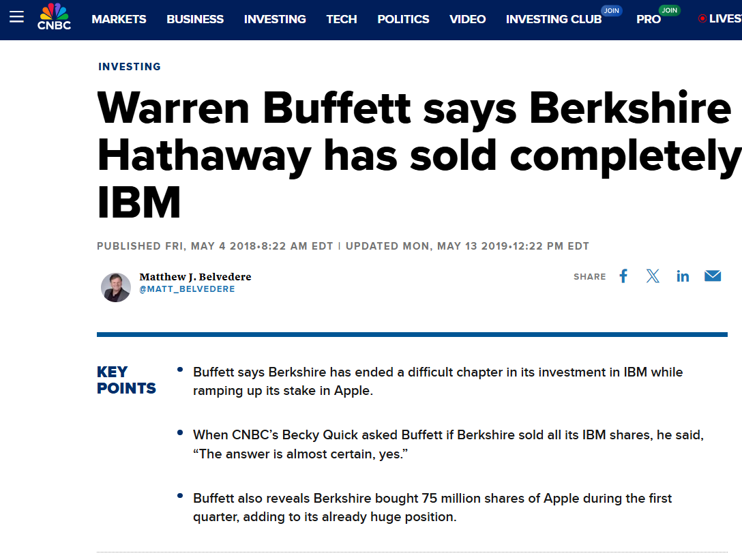Open the @MATT_BELVEDERE Twitter handle
The width and height of the screenshot is (742, 560).
pyautogui.click(x=187, y=289)
